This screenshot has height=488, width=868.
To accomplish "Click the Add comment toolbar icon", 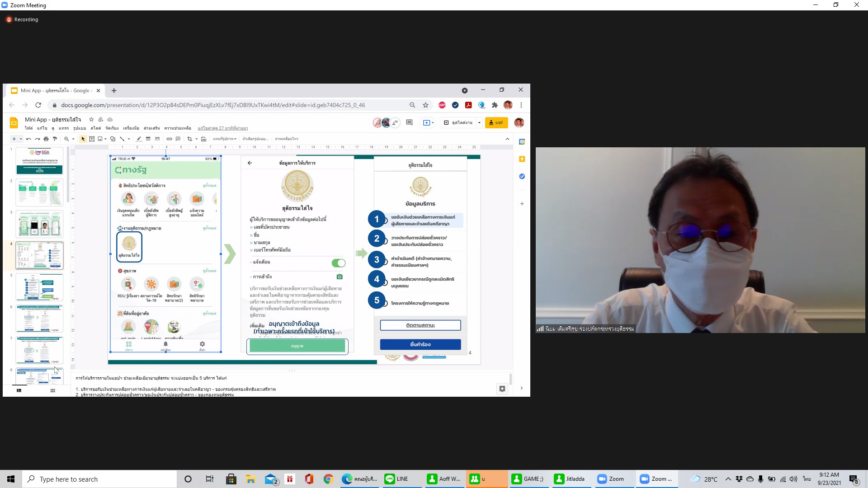I will tap(178, 139).
